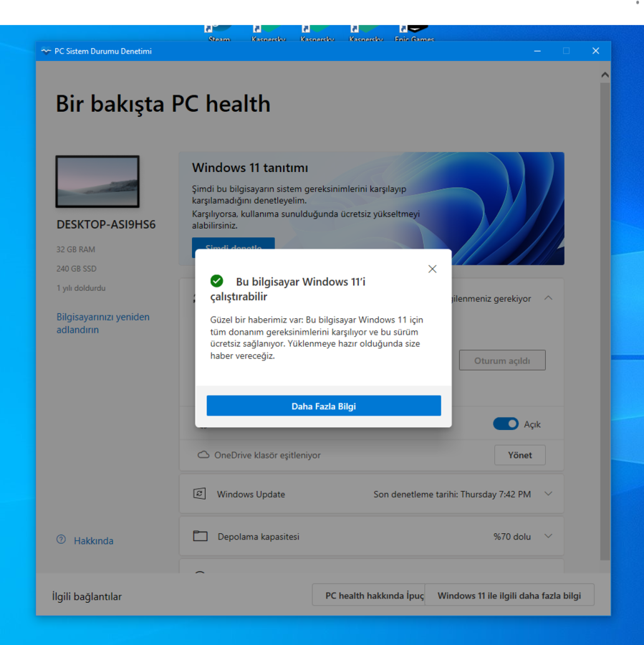
Task: Click the İlgili bağlantılar label
Action: click(87, 596)
